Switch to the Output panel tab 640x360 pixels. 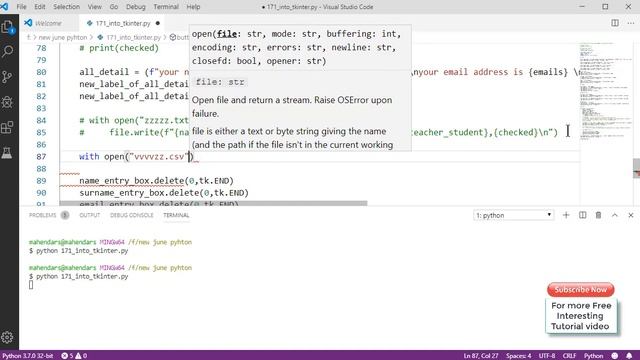click(x=89, y=215)
